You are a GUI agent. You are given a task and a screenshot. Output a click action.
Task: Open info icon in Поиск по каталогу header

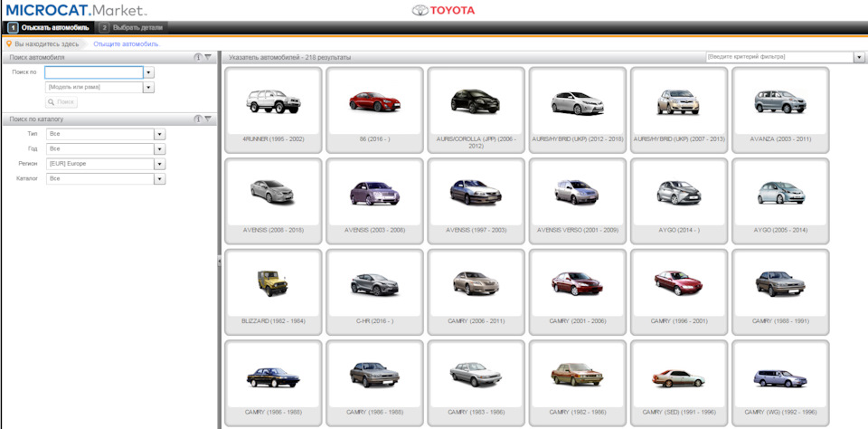198,119
